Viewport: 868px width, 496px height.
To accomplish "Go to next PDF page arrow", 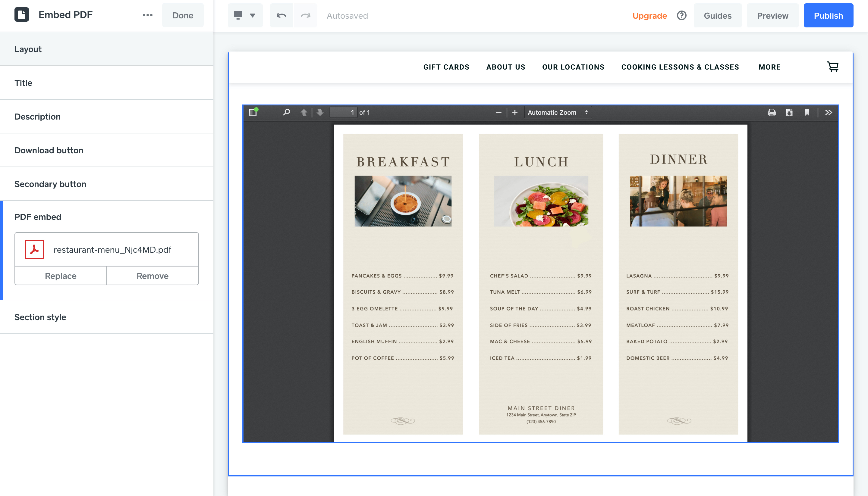I will click(x=320, y=112).
